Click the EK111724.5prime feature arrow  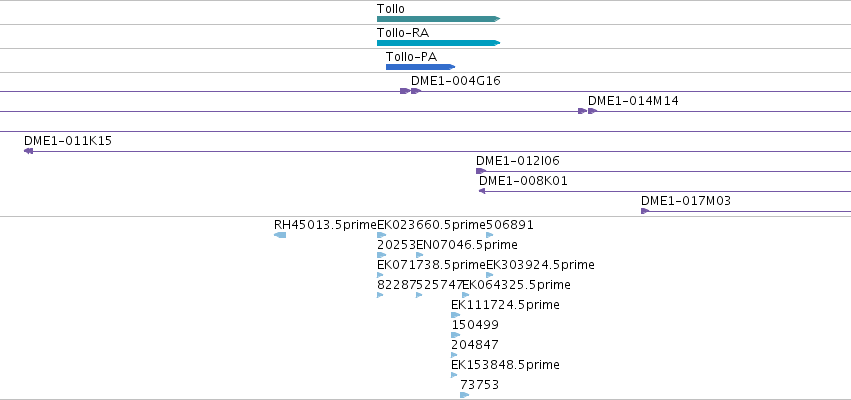pos(455,315)
